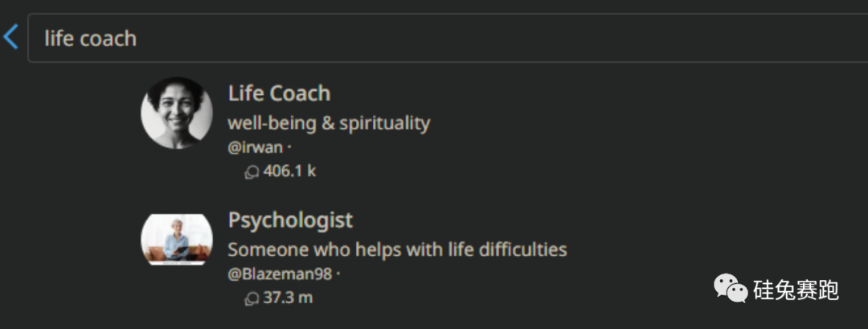Click the dot separator after @Blazeman98

coord(338,274)
